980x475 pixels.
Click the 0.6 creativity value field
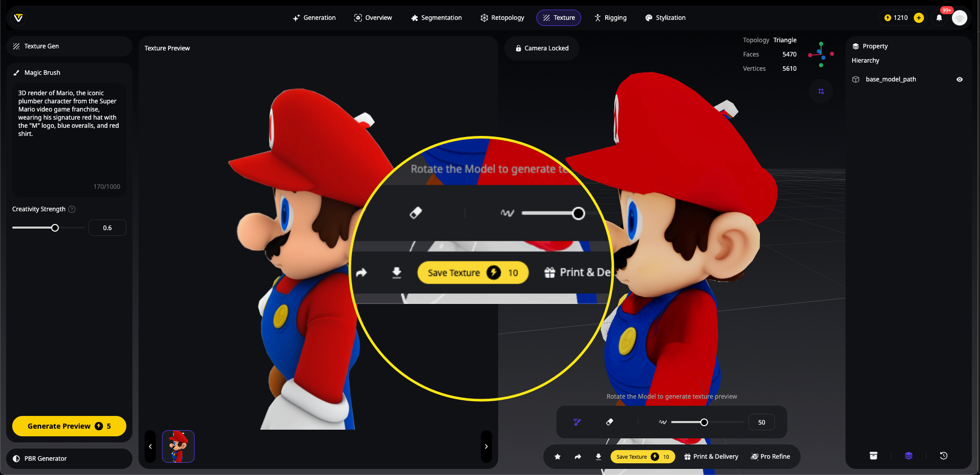pyautogui.click(x=107, y=228)
